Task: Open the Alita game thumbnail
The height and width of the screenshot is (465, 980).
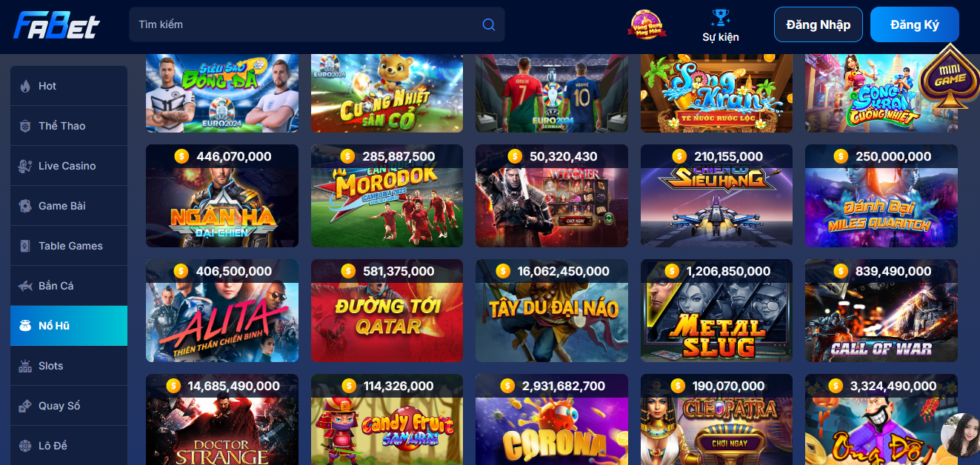Action: click(222, 310)
